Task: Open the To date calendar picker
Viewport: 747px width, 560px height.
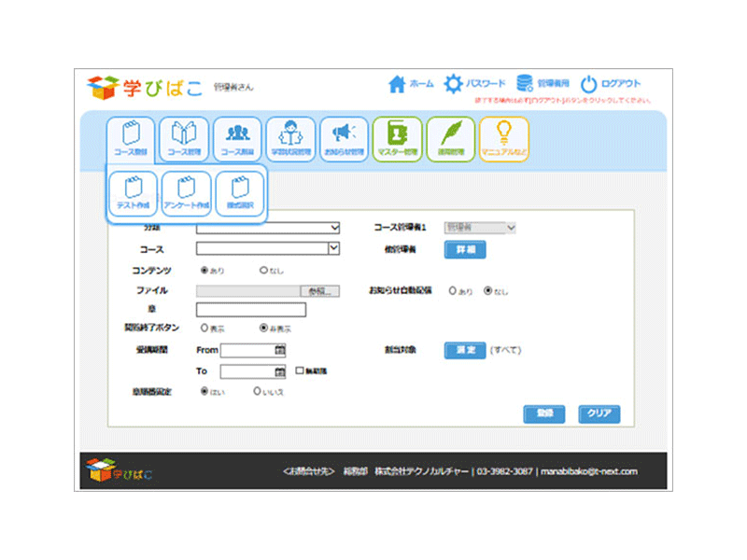Action: click(280, 371)
